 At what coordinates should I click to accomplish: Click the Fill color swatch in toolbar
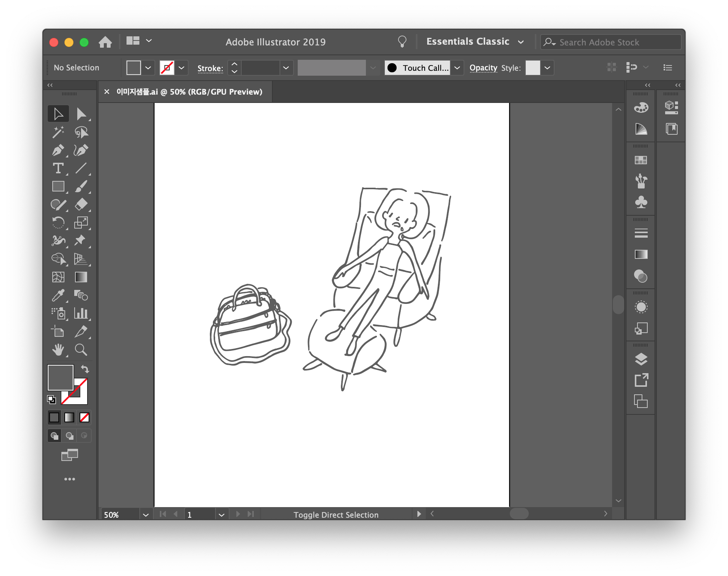pos(60,377)
